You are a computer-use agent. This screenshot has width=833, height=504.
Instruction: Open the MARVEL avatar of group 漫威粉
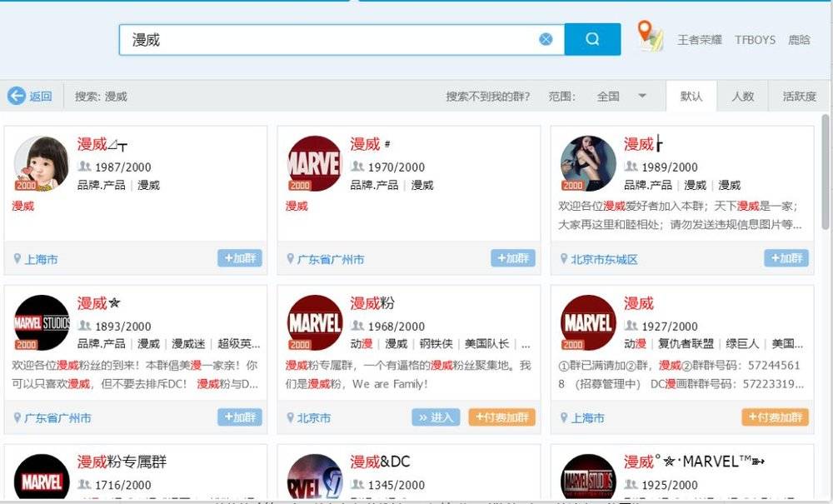[x=315, y=322]
